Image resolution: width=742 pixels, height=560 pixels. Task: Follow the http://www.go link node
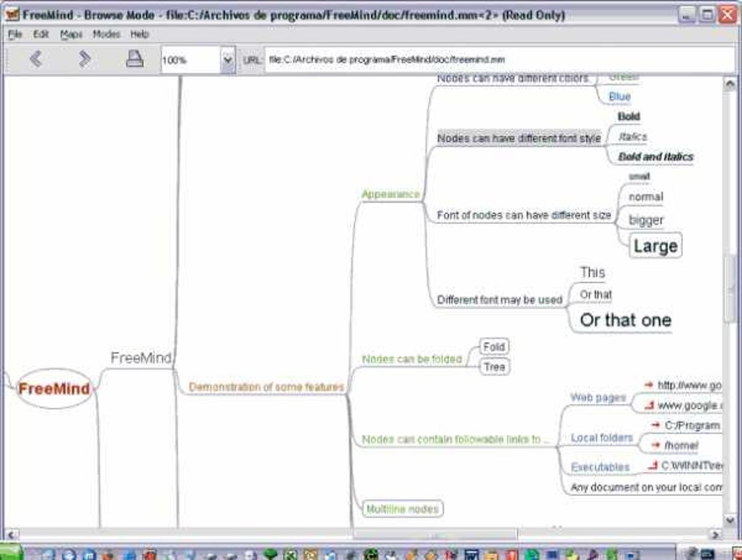[x=690, y=385]
